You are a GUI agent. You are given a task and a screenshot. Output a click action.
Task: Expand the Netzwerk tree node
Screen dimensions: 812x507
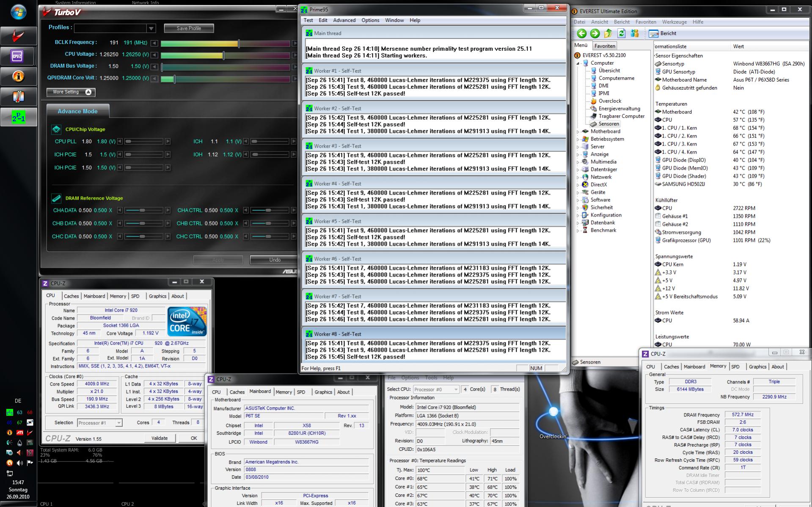(x=578, y=177)
